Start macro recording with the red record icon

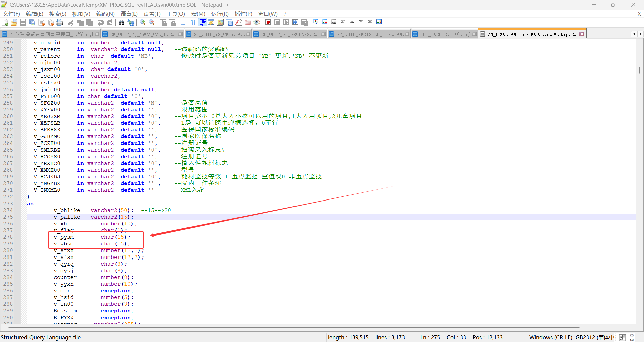pos(268,22)
